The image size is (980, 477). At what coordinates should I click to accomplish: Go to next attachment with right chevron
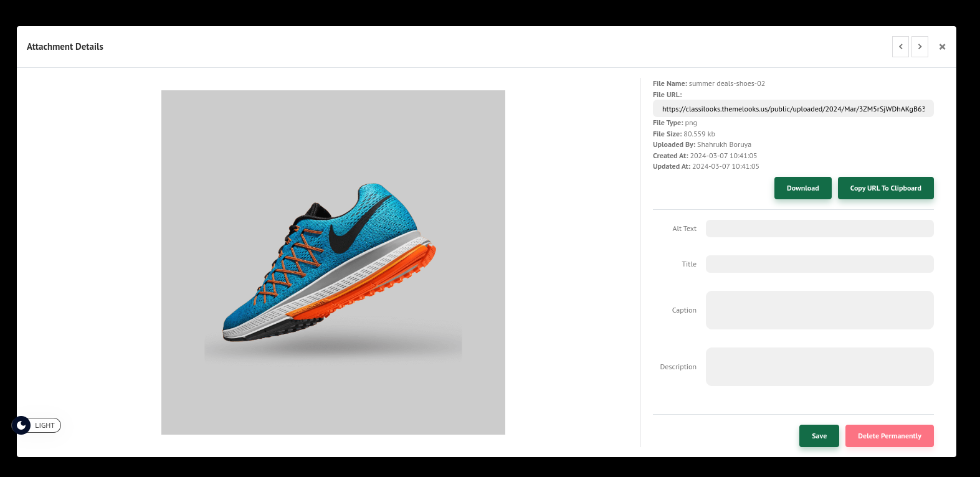[920, 47]
